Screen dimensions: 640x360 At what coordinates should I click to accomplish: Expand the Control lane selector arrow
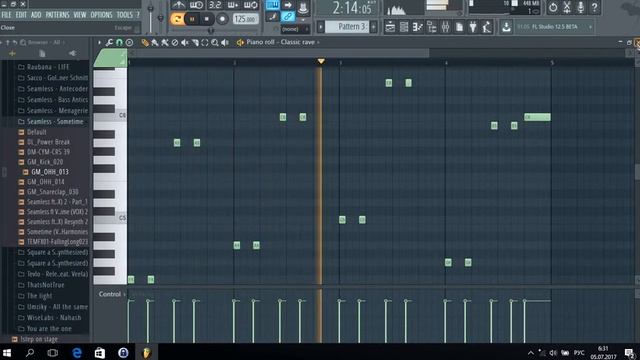[x=124, y=294]
